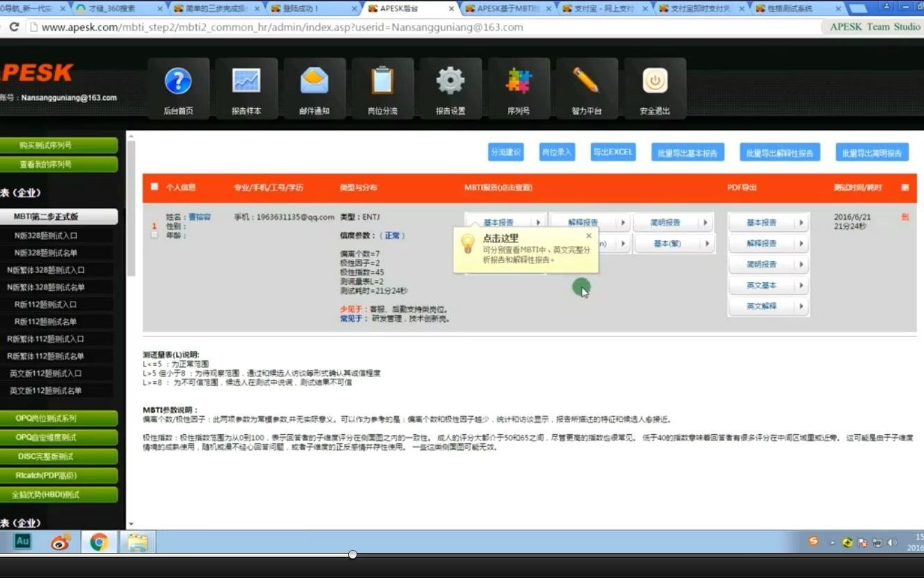This screenshot has height=578, width=924.
Task: Click the red 删 delete link in row 1
Action: [905, 217]
